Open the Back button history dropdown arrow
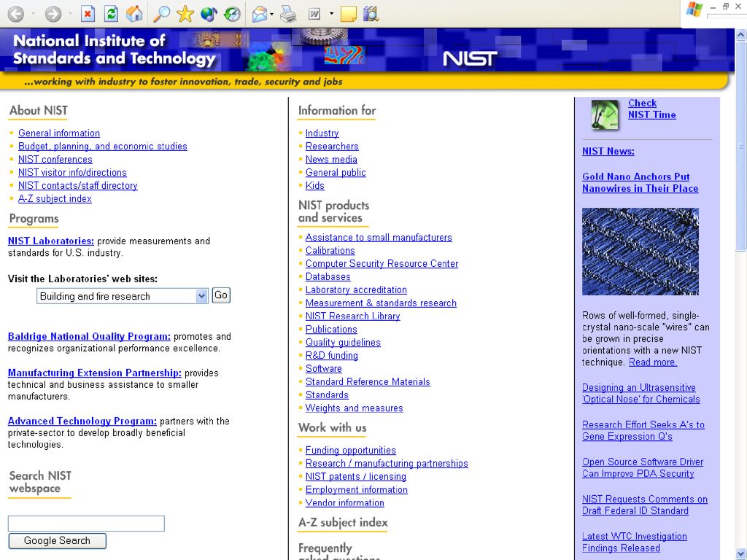 click(33, 14)
